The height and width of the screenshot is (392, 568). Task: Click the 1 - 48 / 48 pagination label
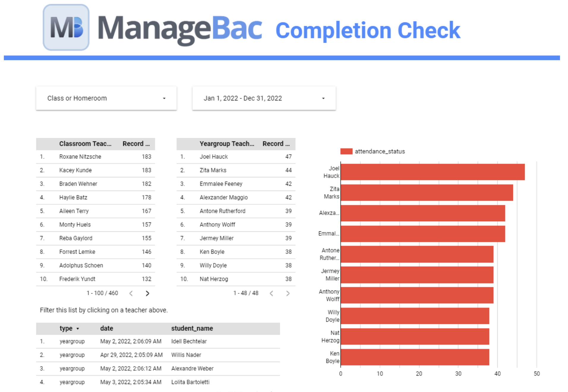click(x=246, y=293)
